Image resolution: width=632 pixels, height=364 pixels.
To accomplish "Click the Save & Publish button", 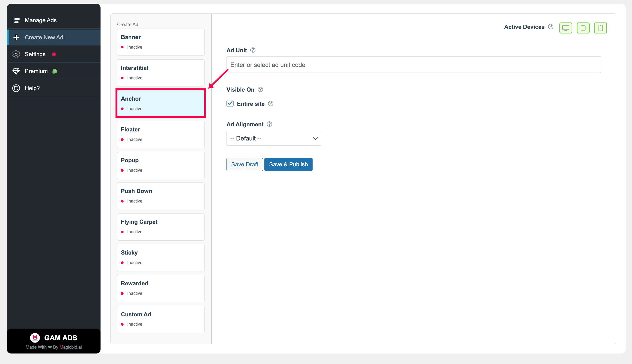I will 288,164.
